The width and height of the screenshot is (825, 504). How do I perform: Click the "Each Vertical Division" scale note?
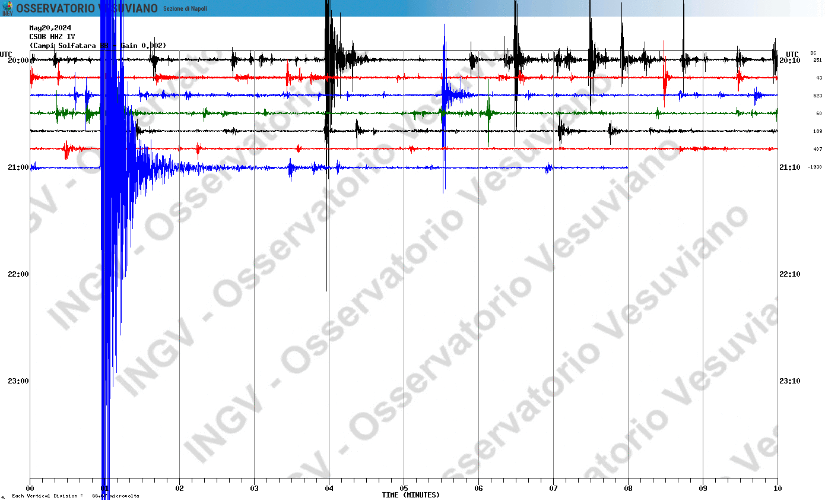75,496
